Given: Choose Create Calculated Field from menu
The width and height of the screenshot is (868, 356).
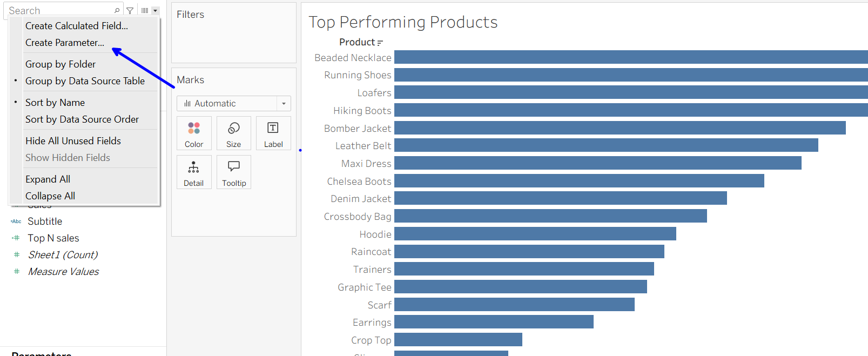Looking at the screenshot, I should pyautogui.click(x=77, y=26).
